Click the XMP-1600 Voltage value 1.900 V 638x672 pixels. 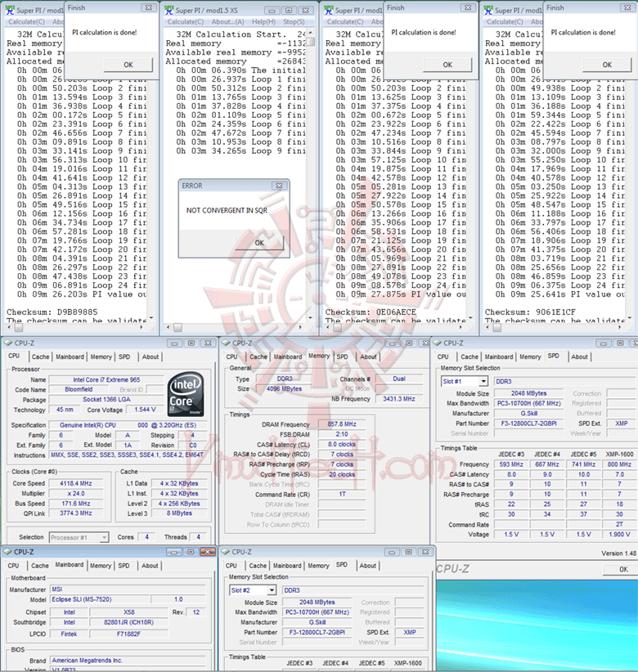coord(619,535)
